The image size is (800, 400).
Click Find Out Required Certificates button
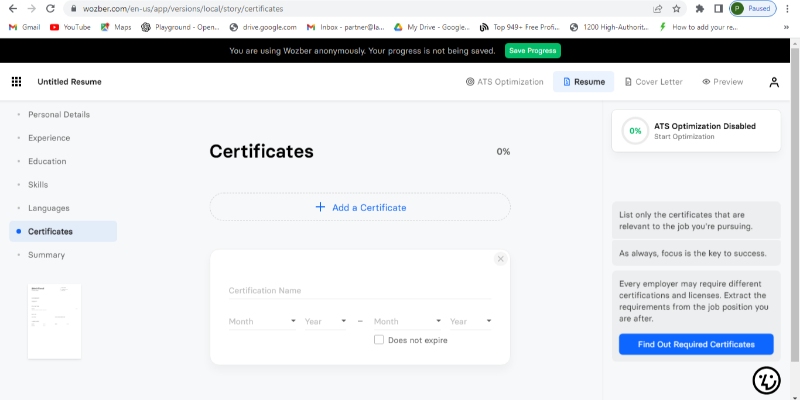coord(695,344)
